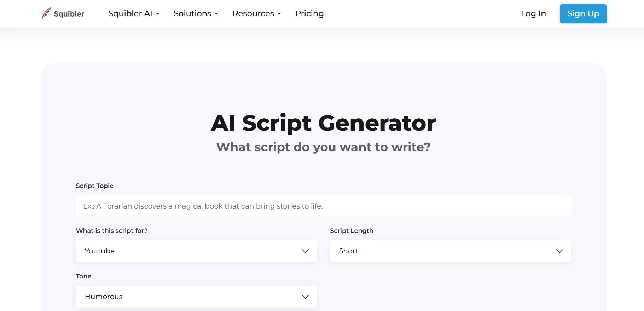Open the Squibler AI menu
This screenshot has width=644, height=311.
(130, 13)
